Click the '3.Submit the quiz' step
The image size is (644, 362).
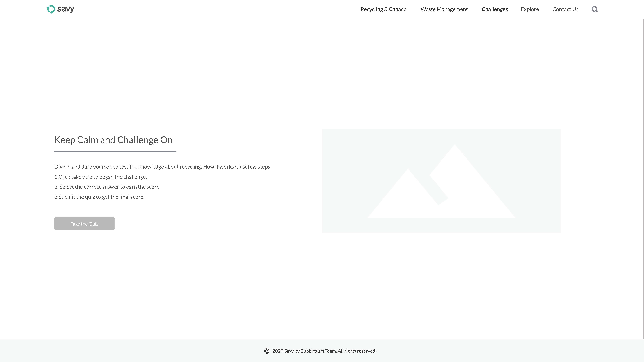coord(99,197)
